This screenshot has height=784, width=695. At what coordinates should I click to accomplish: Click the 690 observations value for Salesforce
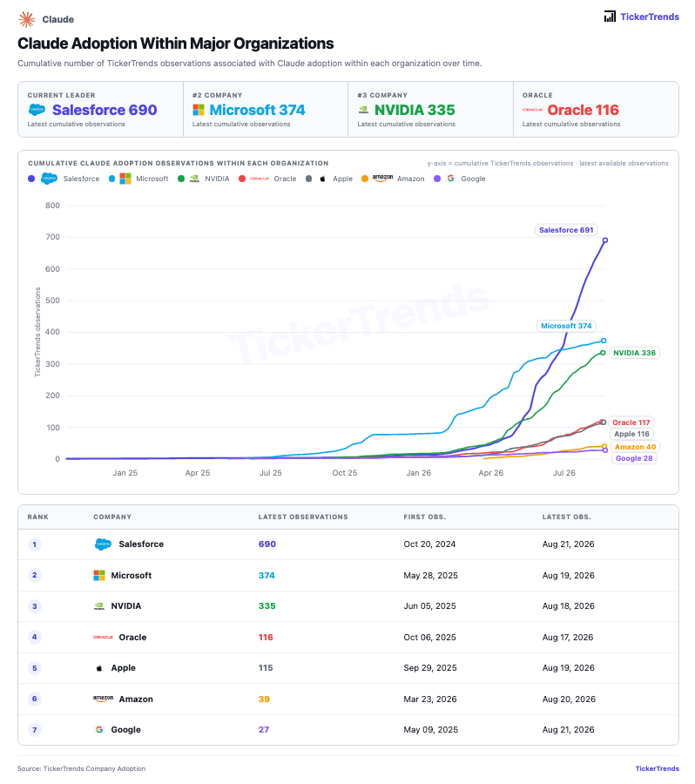pos(267,544)
